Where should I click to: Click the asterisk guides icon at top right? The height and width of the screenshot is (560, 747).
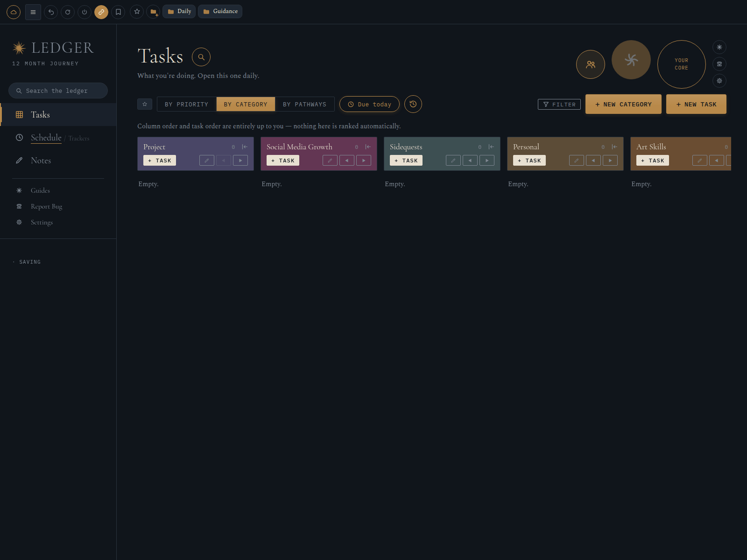point(719,47)
